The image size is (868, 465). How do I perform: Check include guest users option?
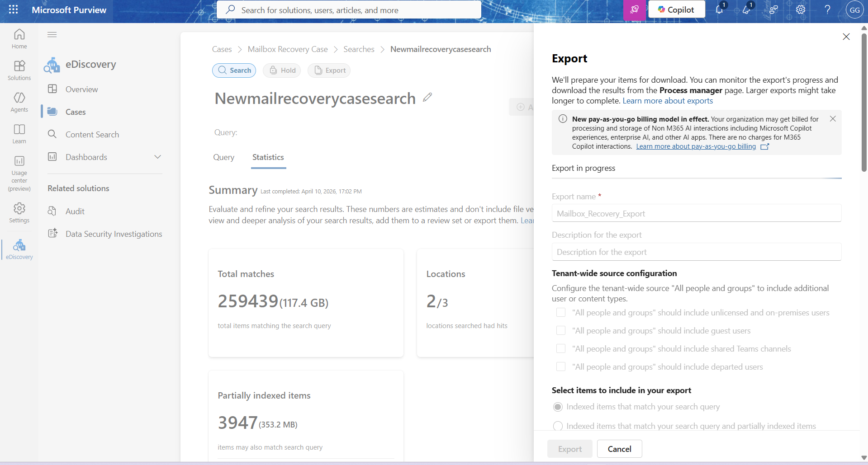tap(561, 330)
